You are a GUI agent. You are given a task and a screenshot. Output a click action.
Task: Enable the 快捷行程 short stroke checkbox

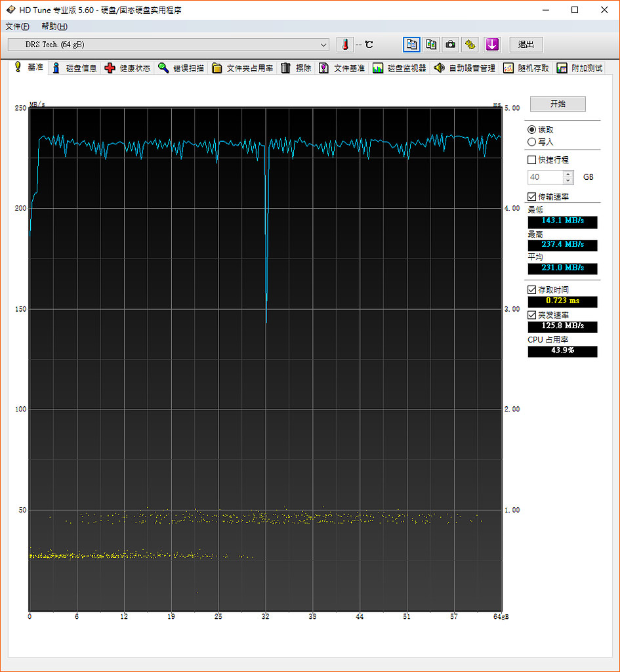click(x=531, y=160)
